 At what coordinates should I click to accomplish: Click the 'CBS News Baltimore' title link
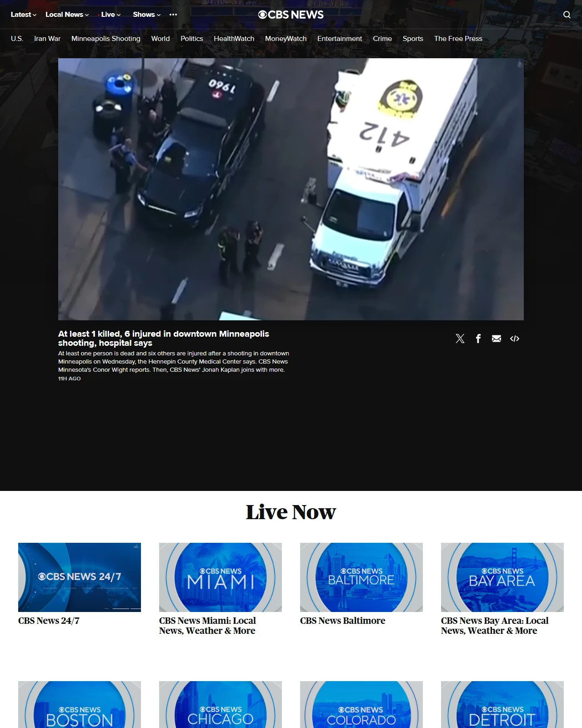(342, 621)
